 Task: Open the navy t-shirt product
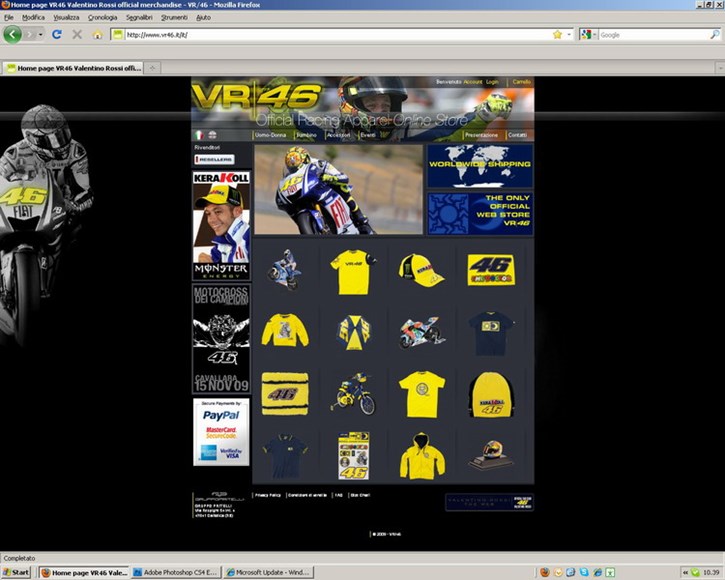click(x=491, y=333)
